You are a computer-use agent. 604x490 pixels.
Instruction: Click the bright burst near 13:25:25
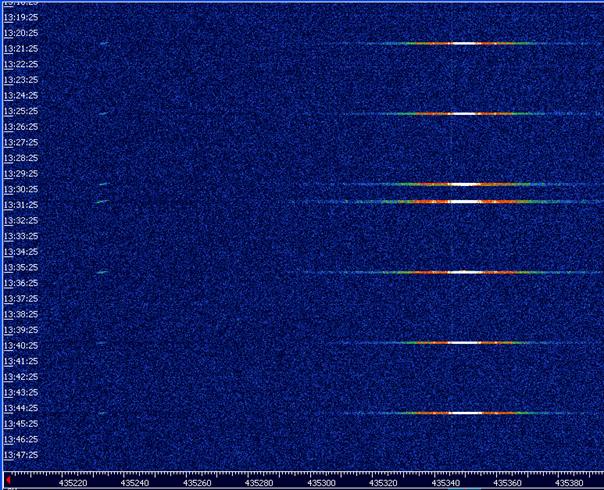(x=466, y=114)
